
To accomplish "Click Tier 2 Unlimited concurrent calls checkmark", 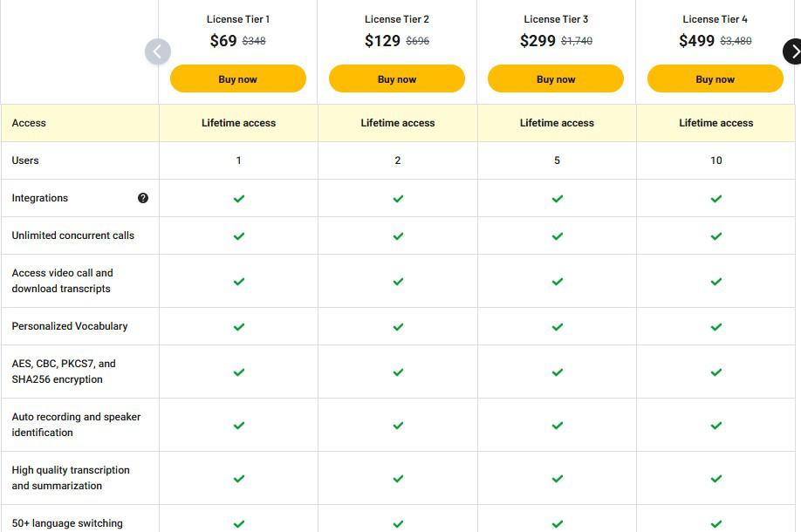I will pyautogui.click(x=398, y=236).
